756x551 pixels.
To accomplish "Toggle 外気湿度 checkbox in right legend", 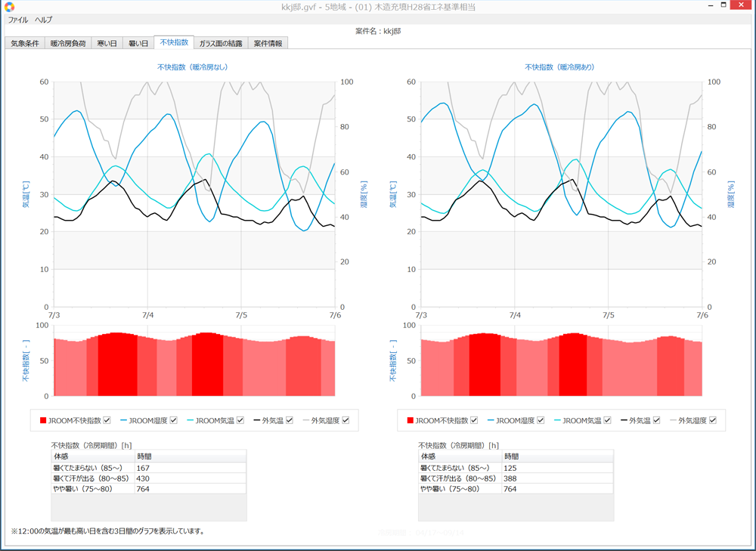I will (x=713, y=420).
